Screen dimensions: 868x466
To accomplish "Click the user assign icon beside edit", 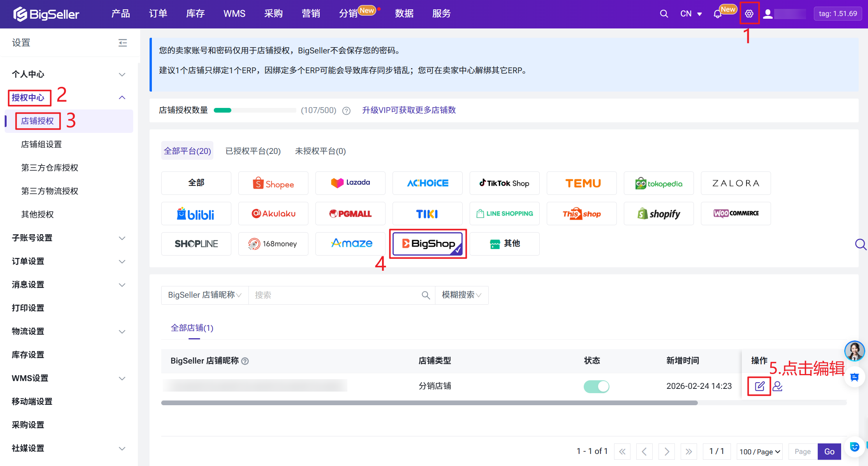I will 778,386.
